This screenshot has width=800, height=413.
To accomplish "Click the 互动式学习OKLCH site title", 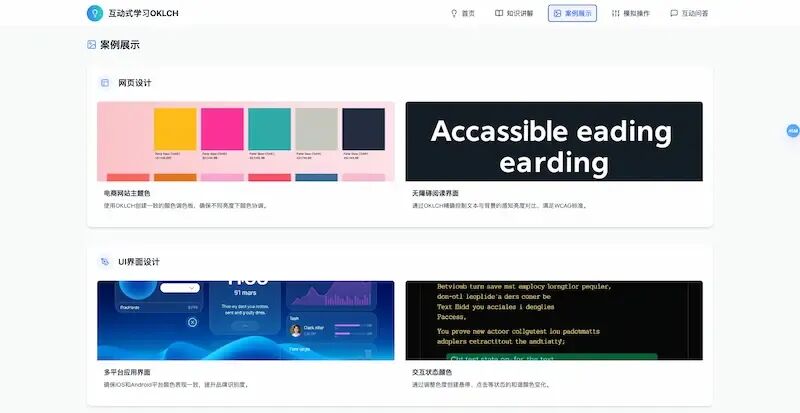I will [143, 13].
